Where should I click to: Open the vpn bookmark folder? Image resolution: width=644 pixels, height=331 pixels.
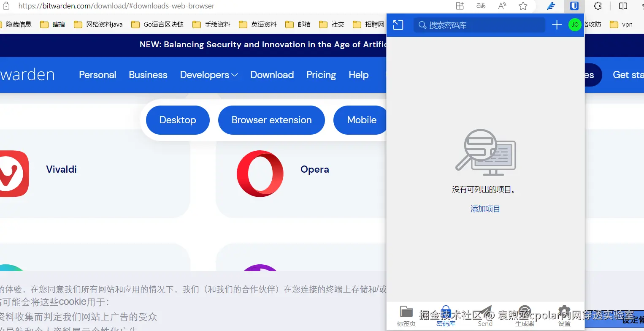[x=621, y=24]
